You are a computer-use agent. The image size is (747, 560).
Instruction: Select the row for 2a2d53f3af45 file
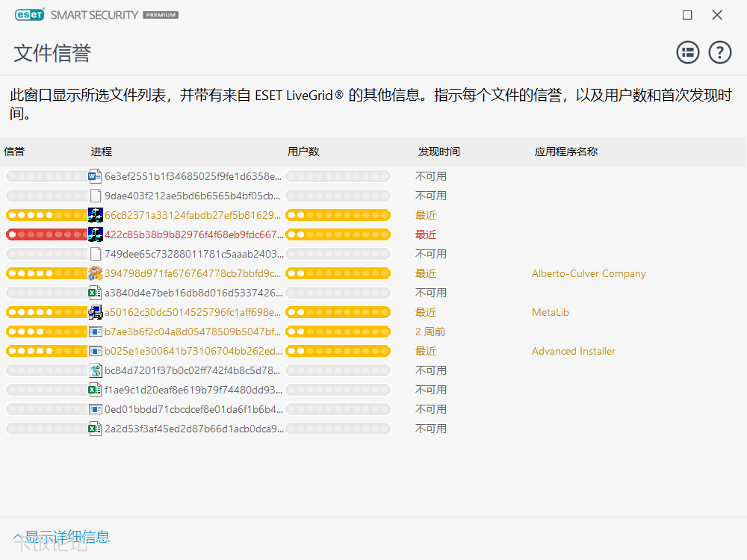(193, 429)
